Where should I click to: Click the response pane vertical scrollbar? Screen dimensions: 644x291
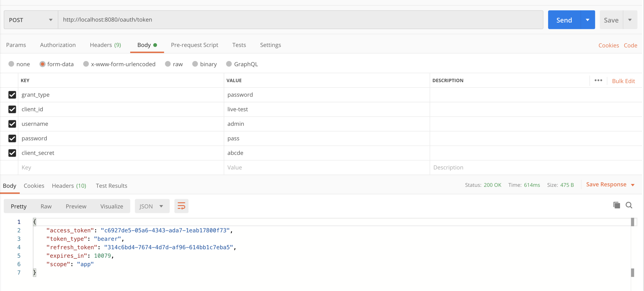coord(632,247)
